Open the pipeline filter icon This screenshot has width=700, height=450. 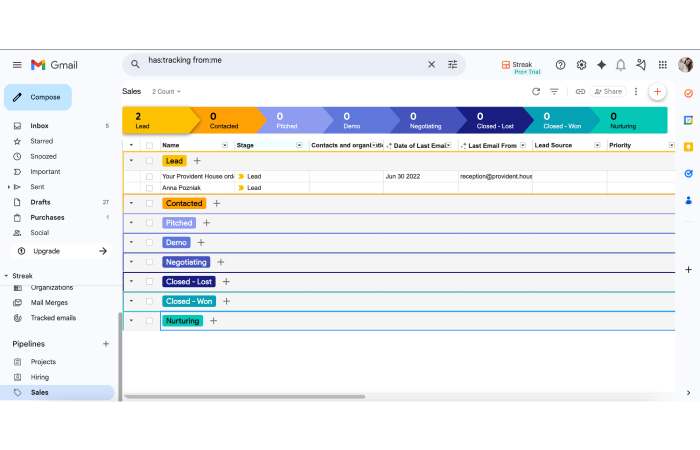pyautogui.click(x=554, y=92)
